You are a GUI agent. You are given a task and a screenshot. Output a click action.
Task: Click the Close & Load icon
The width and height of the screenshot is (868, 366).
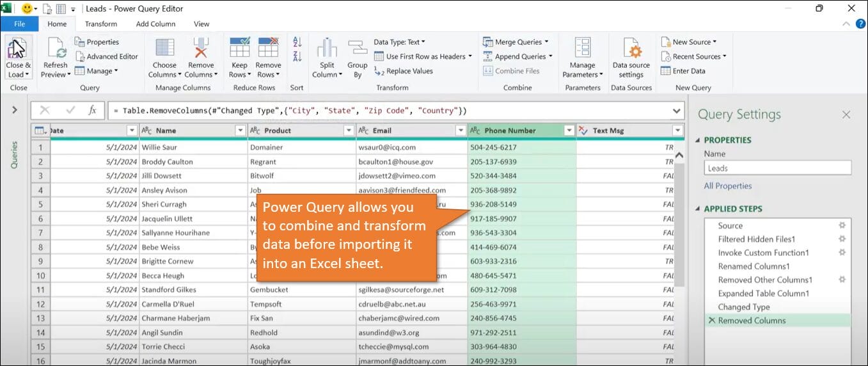18,50
